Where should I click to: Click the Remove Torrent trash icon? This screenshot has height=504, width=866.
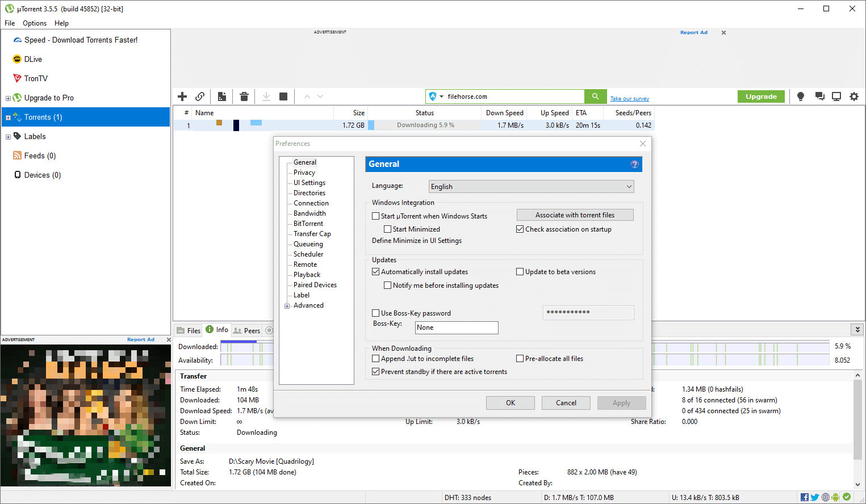point(244,96)
